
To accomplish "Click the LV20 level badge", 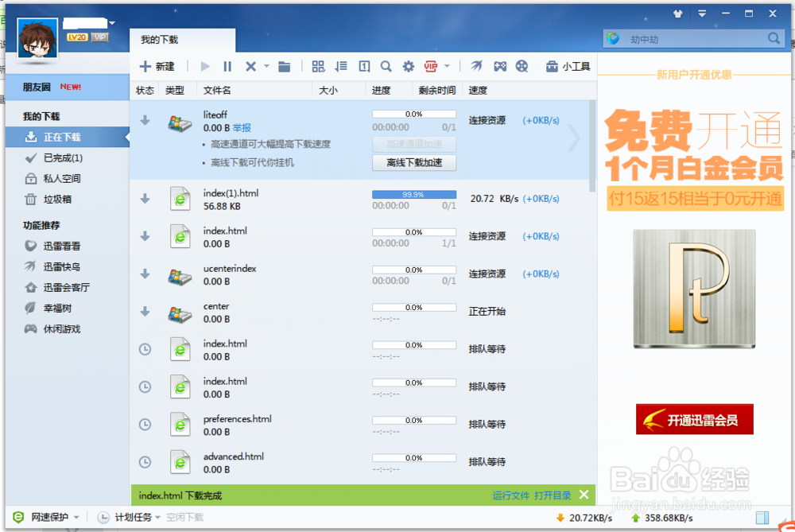I will [77, 37].
